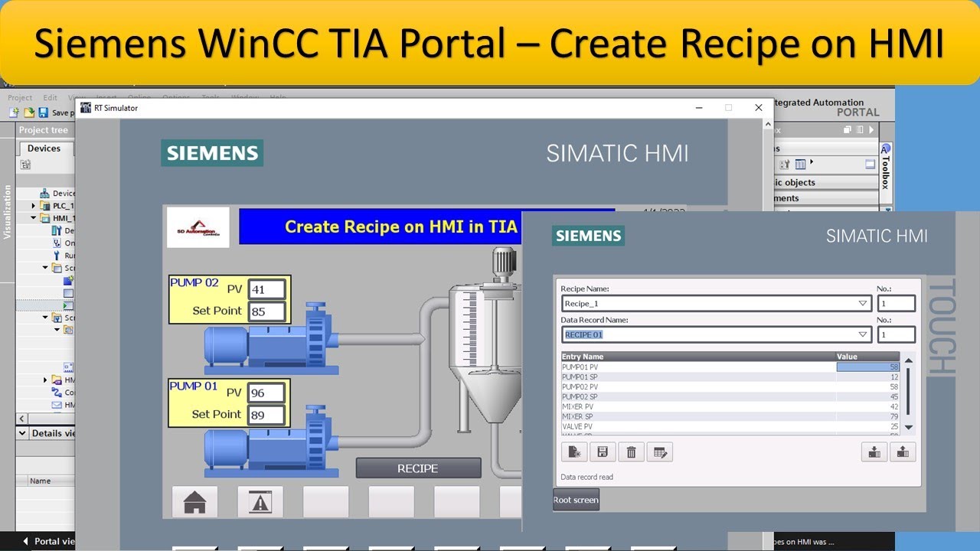
Task: Click the Value column header
Action: click(867, 357)
